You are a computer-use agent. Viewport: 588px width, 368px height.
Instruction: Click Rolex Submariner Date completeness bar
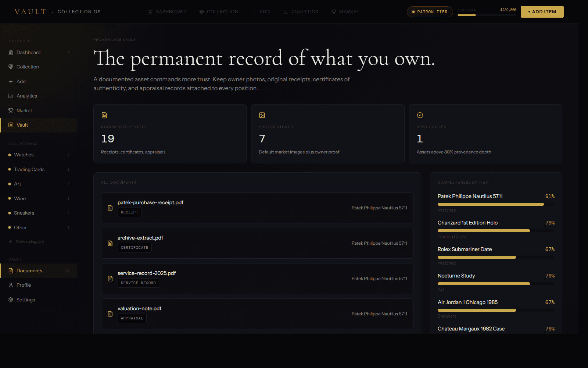tap(496, 257)
